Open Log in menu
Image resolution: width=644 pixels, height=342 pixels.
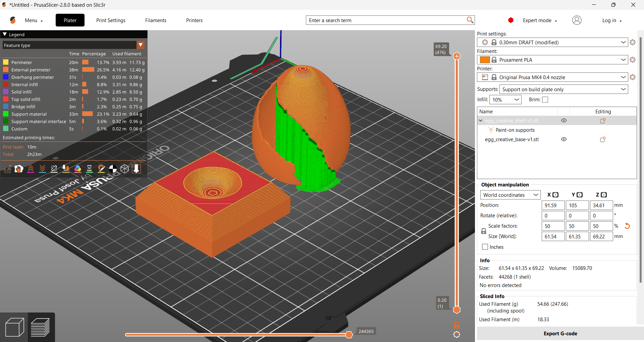coord(612,20)
